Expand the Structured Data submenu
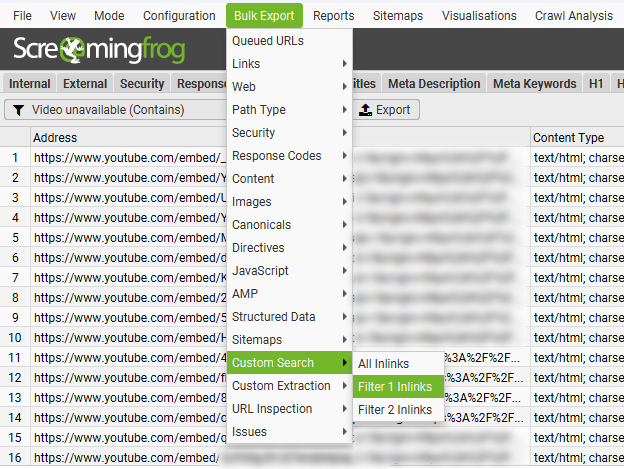This screenshot has height=469, width=624. coord(289,317)
